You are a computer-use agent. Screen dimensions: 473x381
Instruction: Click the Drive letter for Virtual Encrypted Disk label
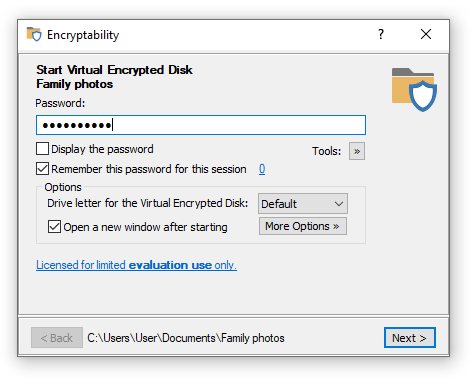click(x=148, y=203)
